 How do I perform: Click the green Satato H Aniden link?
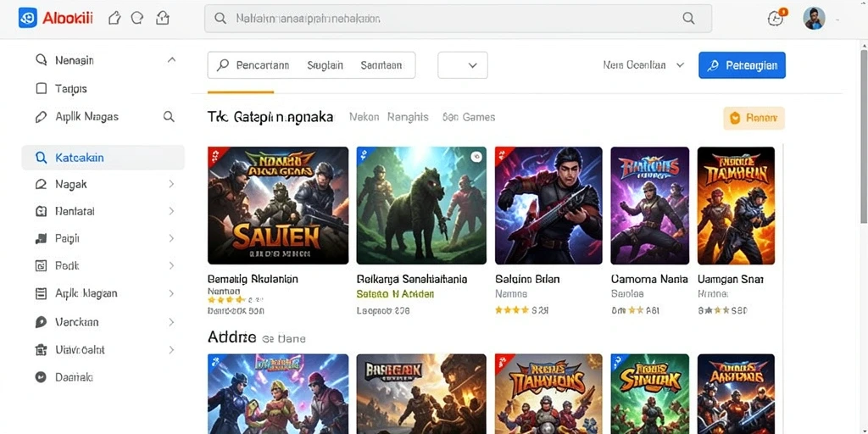coord(395,294)
